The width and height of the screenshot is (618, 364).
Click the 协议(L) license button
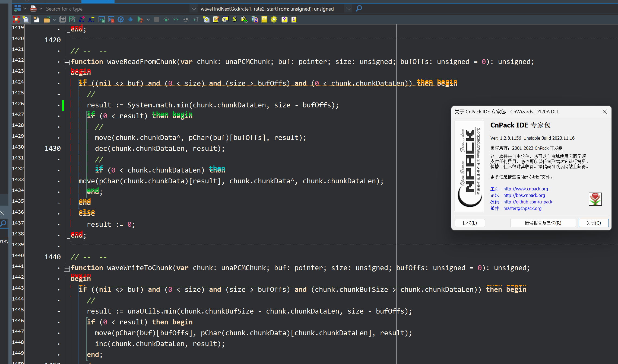470,223
